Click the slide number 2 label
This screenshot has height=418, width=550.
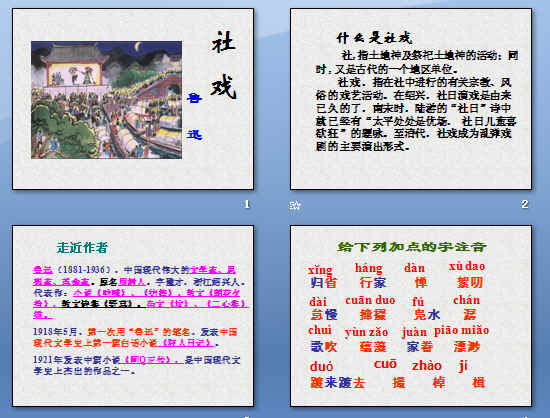click(x=524, y=204)
